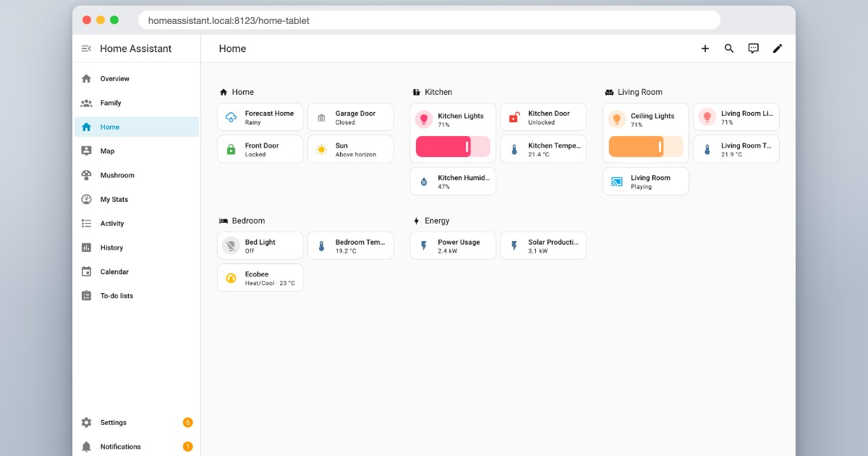Screen dimensions: 868x456
Task: Open Notifications in the sidebar
Action: (x=137, y=447)
